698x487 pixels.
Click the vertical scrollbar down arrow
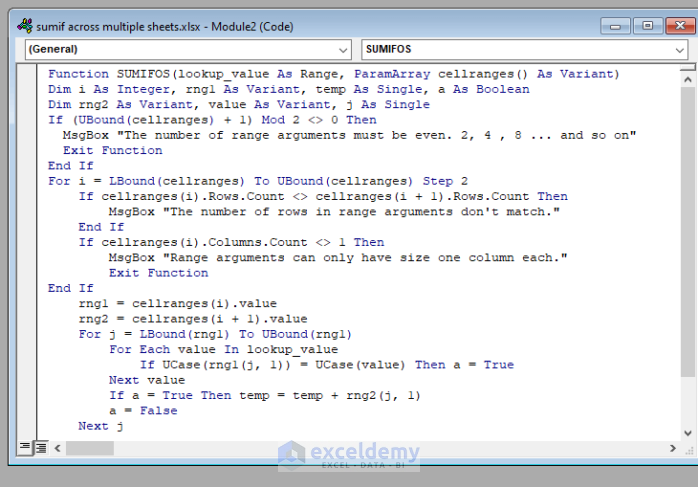pos(687,433)
